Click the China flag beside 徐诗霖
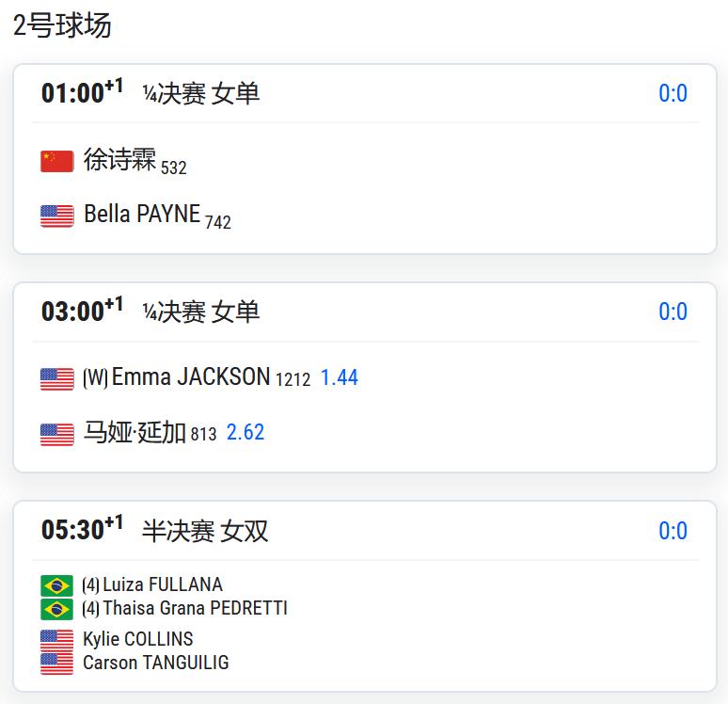 [x=56, y=161]
